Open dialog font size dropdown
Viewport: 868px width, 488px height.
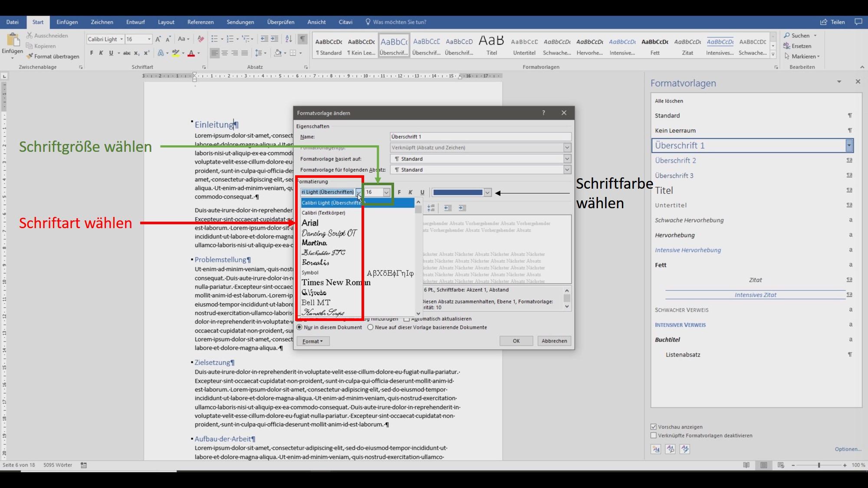tap(386, 192)
